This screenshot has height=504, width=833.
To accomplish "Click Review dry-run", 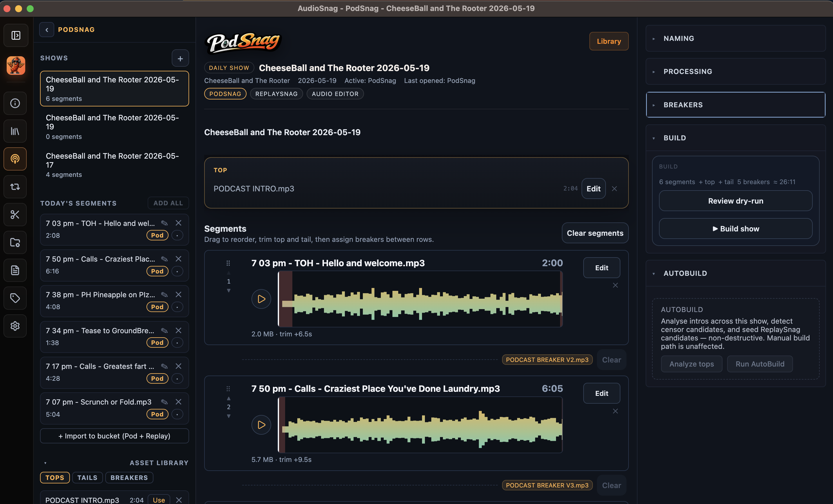I will tap(735, 201).
